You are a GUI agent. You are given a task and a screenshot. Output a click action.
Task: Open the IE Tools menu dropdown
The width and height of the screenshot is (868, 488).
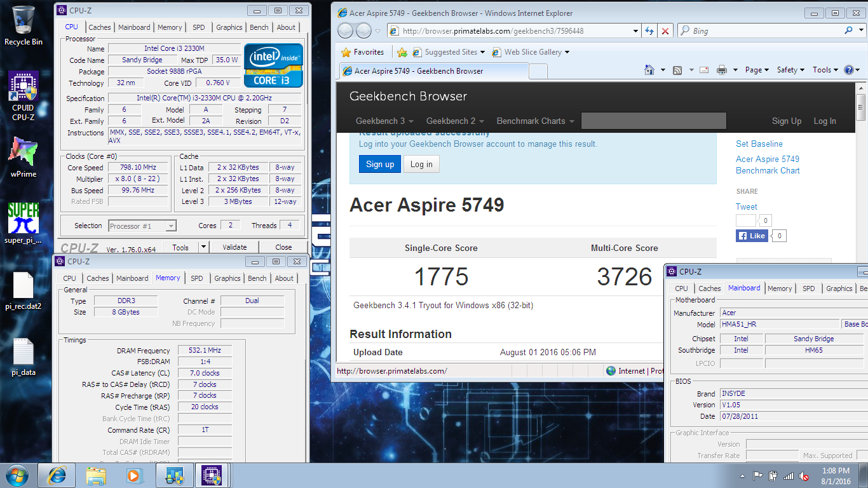[x=825, y=70]
